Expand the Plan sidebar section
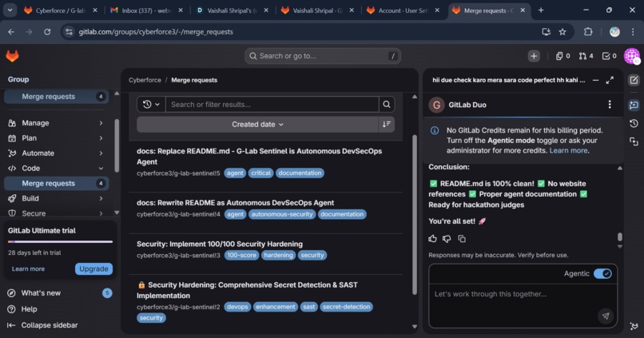Image resolution: width=644 pixels, height=338 pixels. [x=55, y=138]
